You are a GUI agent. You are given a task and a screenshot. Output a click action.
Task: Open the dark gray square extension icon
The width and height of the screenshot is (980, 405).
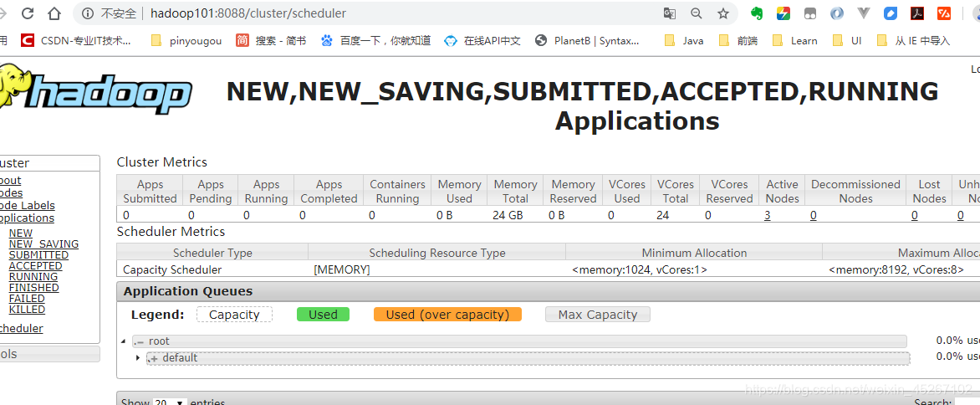click(810, 13)
